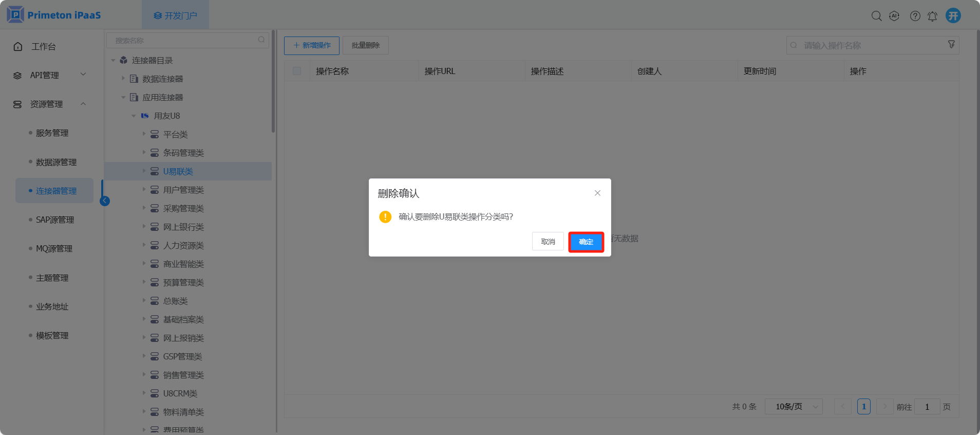Viewport: 980px width, 435px height.
Task: Click the search magnifier icon in header
Action: coord(876,16)
